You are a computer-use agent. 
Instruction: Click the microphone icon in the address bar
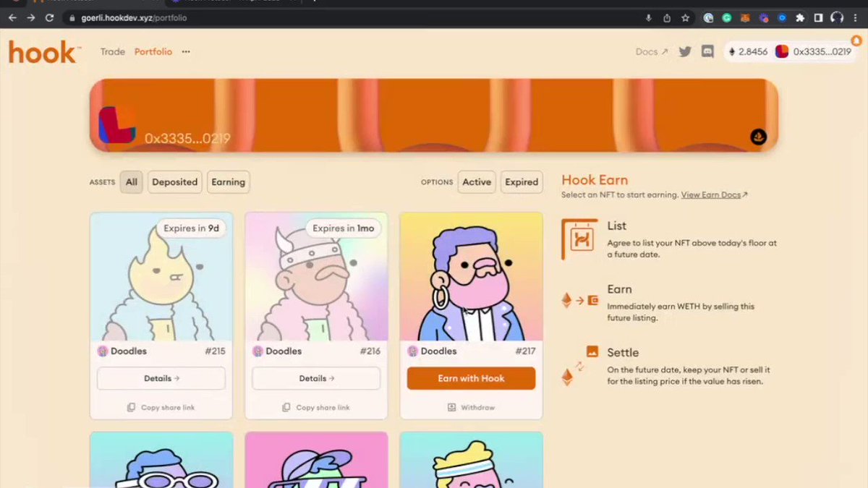click(x=649, y=18)
